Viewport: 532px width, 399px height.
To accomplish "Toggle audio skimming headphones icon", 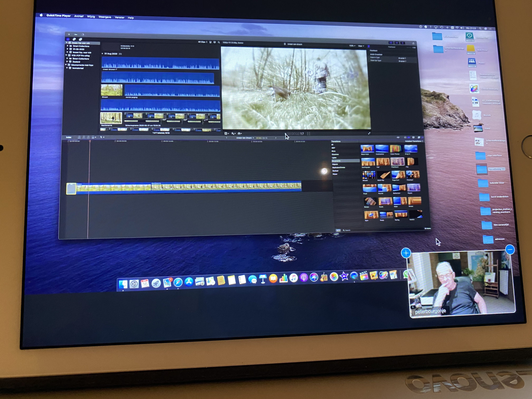I will click(405, 138).
